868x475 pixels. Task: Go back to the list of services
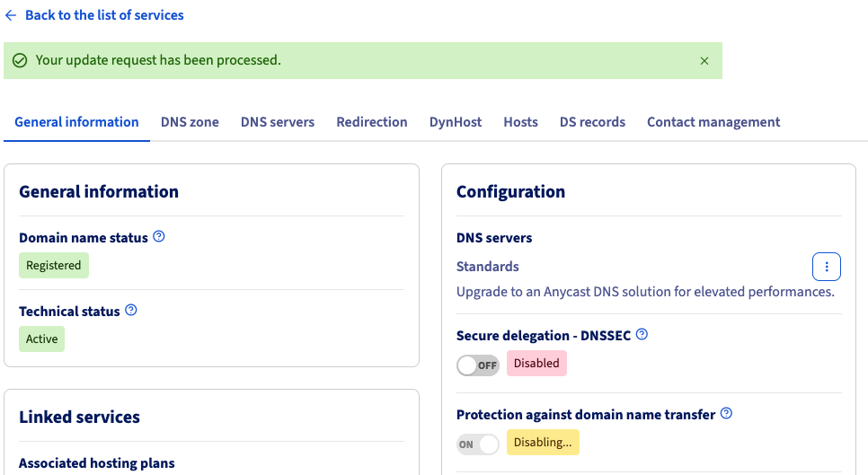click(x=104, y=15)
